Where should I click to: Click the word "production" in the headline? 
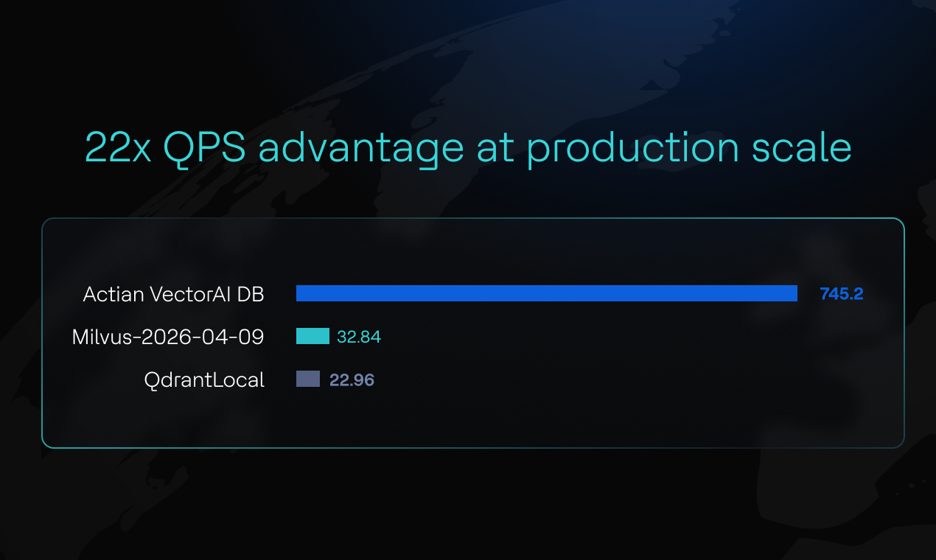pyautogui.click(x=632, y=150)
